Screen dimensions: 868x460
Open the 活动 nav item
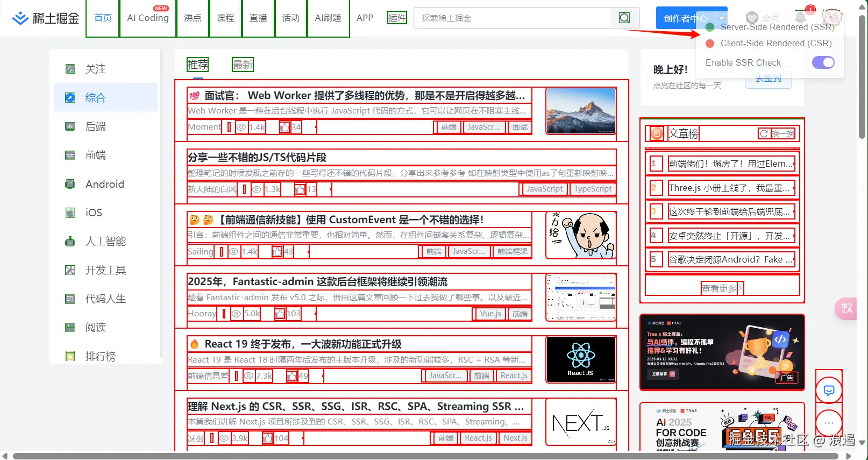pyautogui.click(x=291, y=18)
